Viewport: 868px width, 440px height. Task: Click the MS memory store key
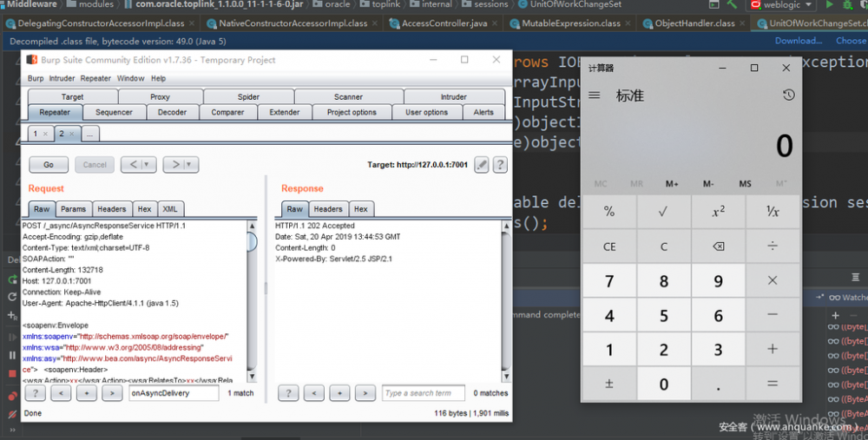745,184
